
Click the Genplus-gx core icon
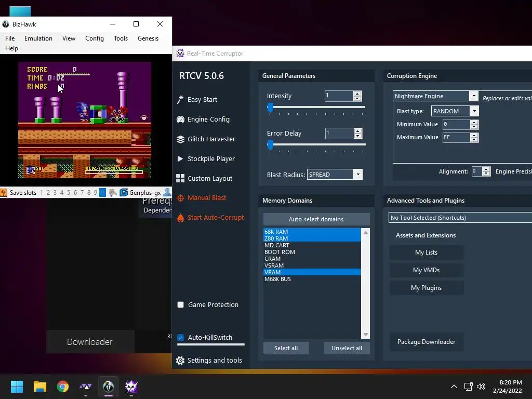pos(124,193)
